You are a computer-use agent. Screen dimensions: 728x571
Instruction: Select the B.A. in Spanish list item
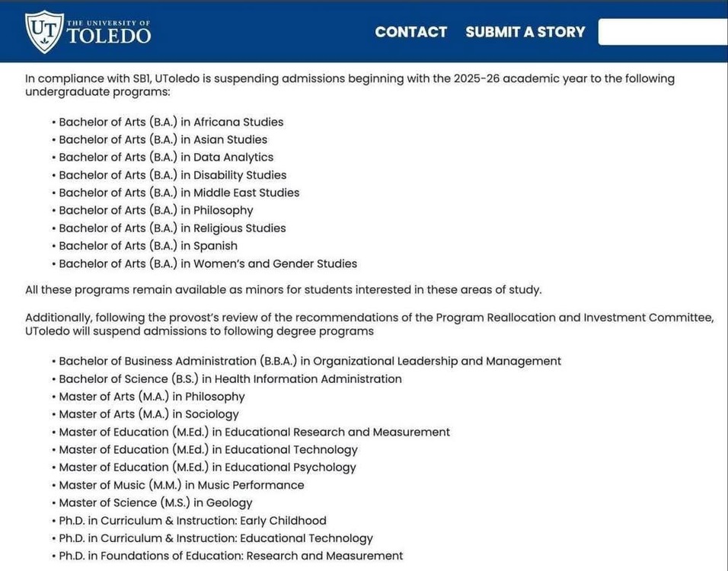(148, 246)
